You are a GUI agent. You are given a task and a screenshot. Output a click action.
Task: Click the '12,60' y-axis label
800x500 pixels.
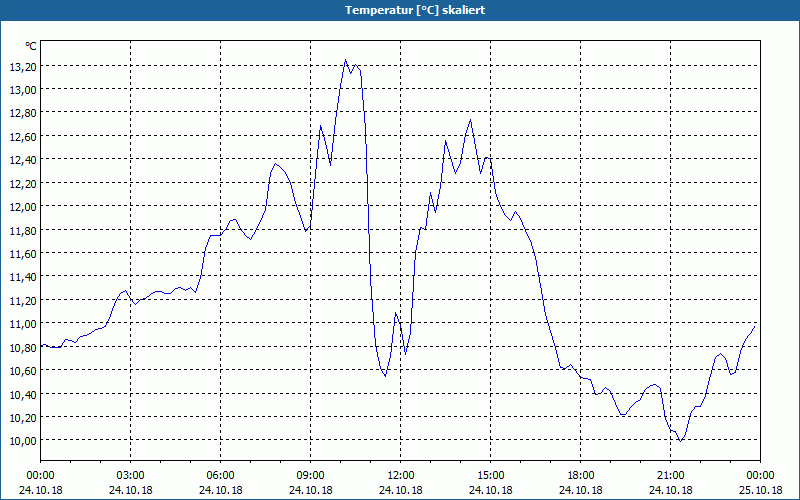pos(23,137)
